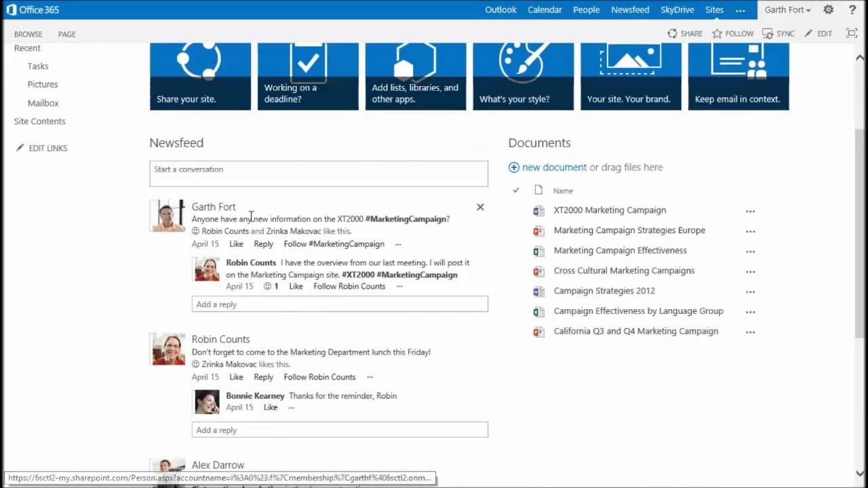Open the help question mark
The image size is (868, 488).
click(852, 9)
